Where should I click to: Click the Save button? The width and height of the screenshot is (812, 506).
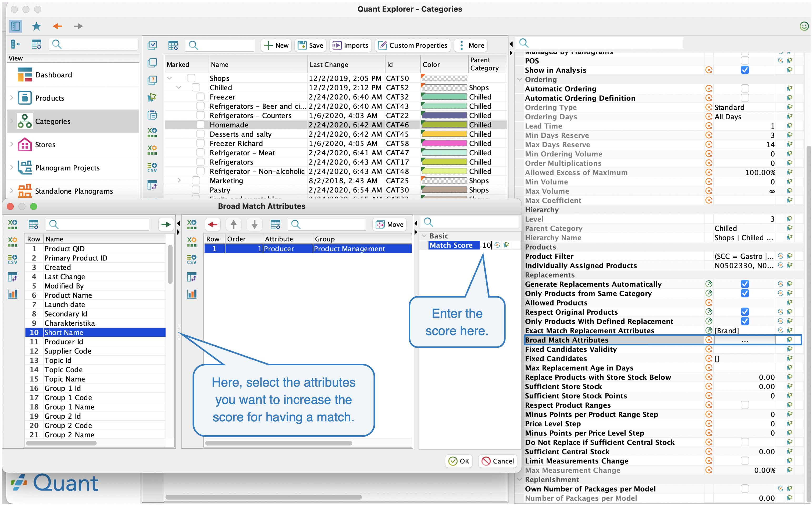(310, 45)
